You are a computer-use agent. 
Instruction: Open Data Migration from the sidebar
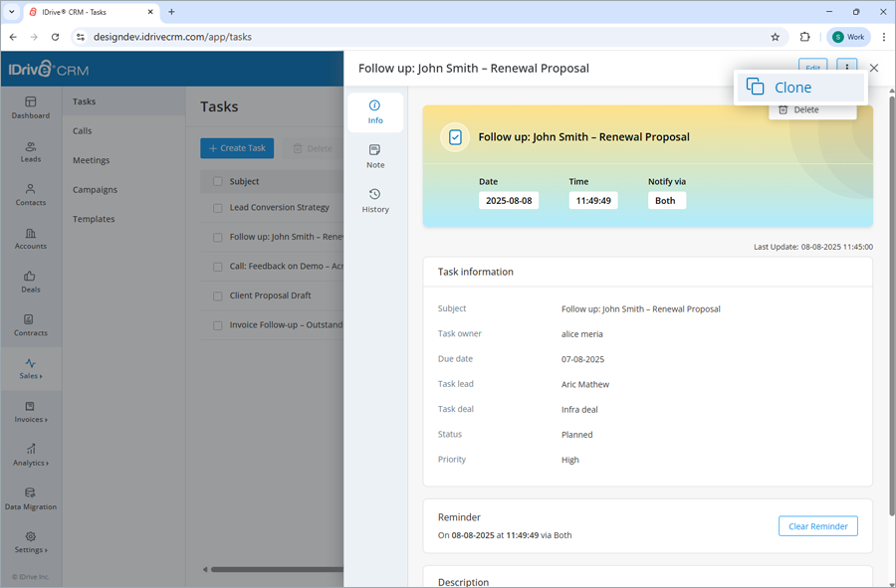click(31, 500)
